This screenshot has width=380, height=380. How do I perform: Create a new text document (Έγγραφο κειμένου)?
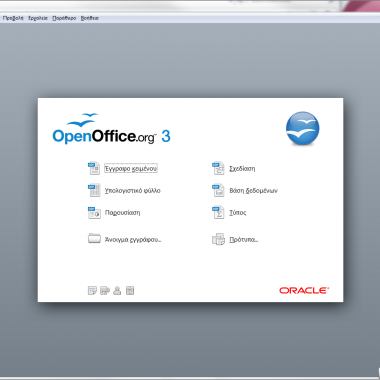pos(123,168)
